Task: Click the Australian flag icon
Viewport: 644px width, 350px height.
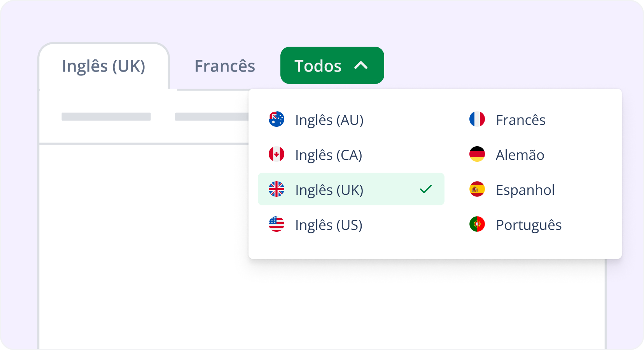Action: pos(276,119)
